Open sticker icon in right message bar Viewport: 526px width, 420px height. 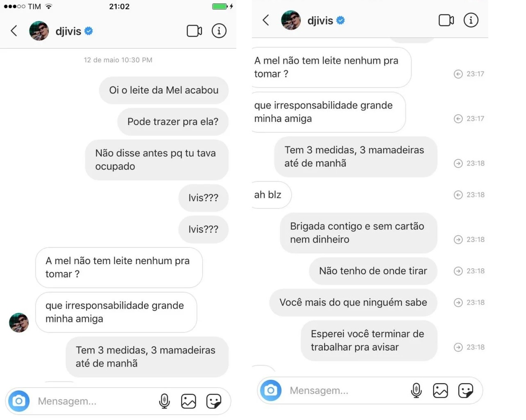coord(466,390)
